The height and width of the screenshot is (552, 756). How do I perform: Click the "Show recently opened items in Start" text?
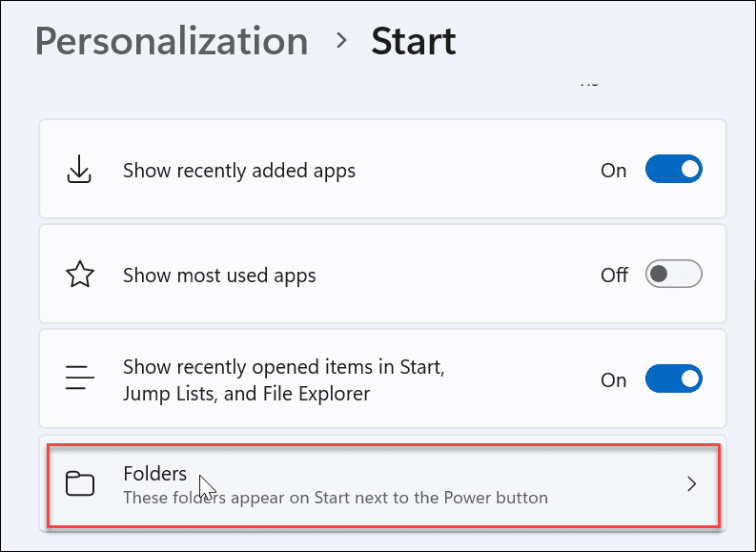pyautogui.click(x=284, y=367)
